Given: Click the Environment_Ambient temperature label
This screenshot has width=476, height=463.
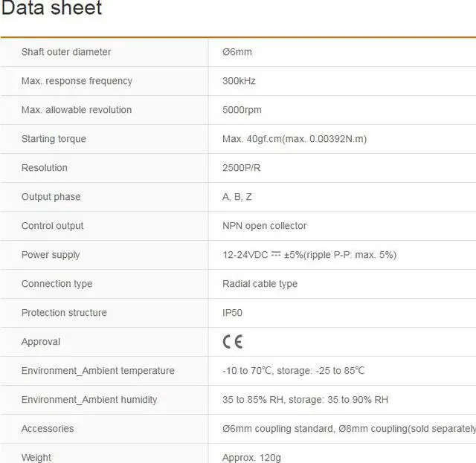Looking at the screenshot, I should click(x=97, y=371).
